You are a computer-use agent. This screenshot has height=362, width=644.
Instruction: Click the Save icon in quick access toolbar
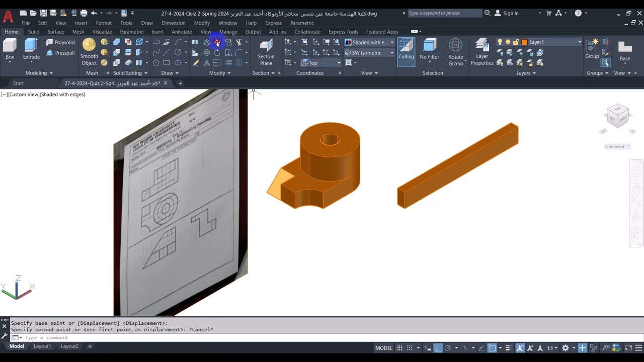[x=43, y=13]
